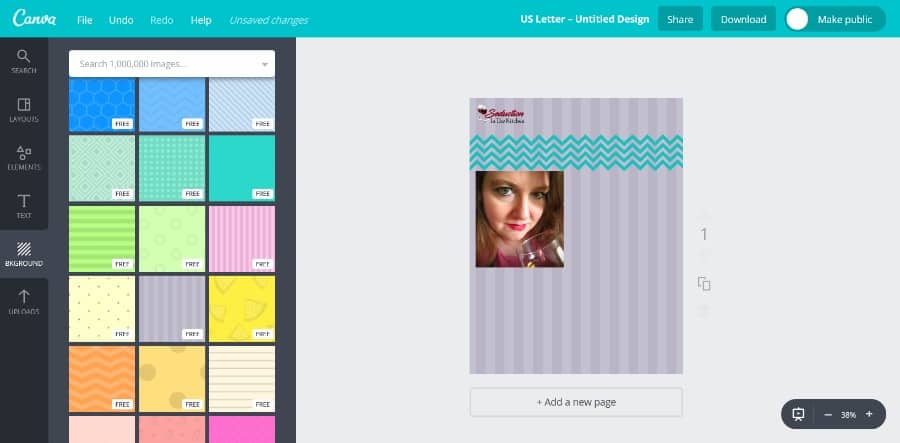The height and width of the screenshot is (443, 900).
Task: Click Add a new page
Action: coord(576,402)
